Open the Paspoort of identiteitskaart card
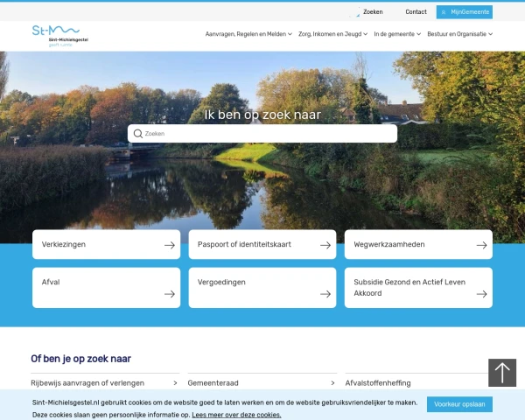Screen dimensions: 525x420 click(262, 244)
